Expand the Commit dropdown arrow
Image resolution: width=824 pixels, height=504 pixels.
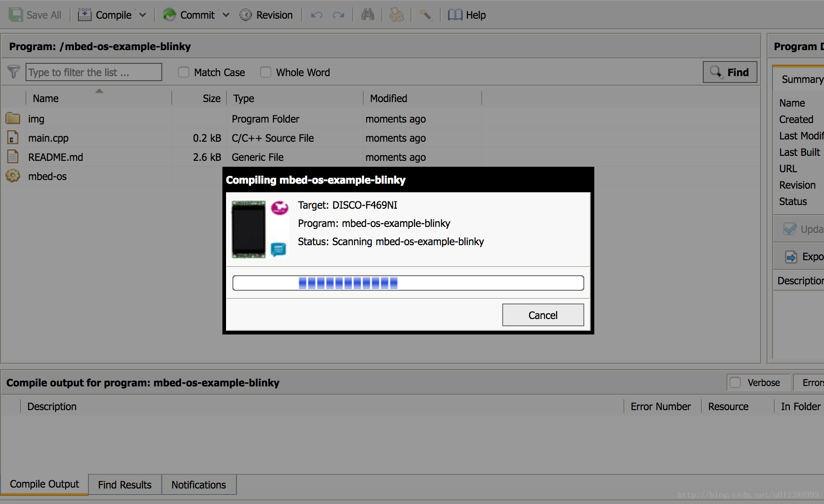226,15
